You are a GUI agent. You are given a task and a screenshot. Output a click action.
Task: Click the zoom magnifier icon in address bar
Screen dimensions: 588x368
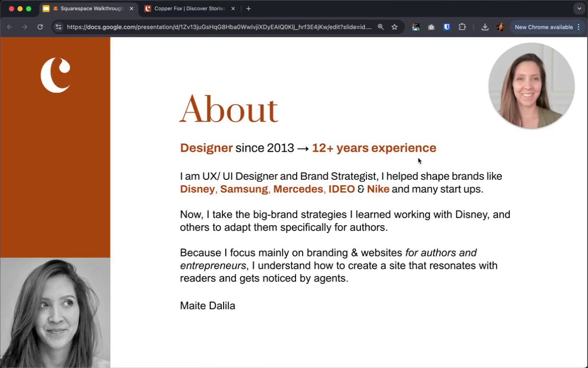point(381,27)
